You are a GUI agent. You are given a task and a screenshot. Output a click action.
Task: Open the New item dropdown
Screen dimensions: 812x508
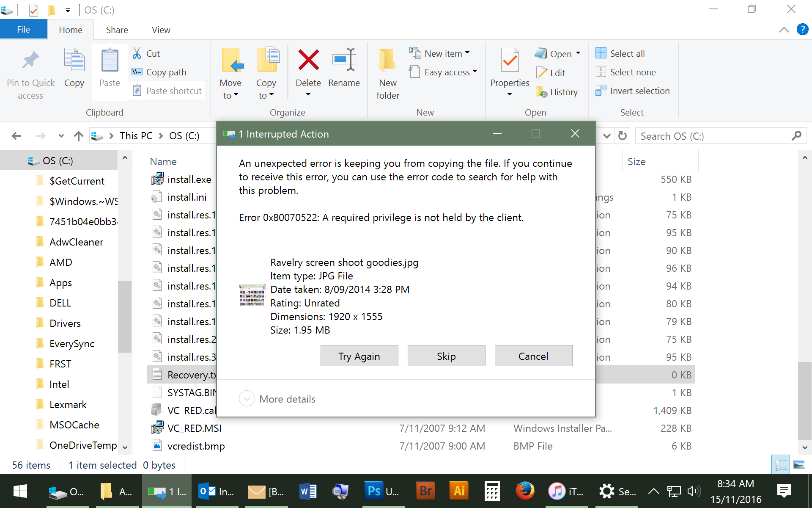pyautogui.click(x=467, y=53)
